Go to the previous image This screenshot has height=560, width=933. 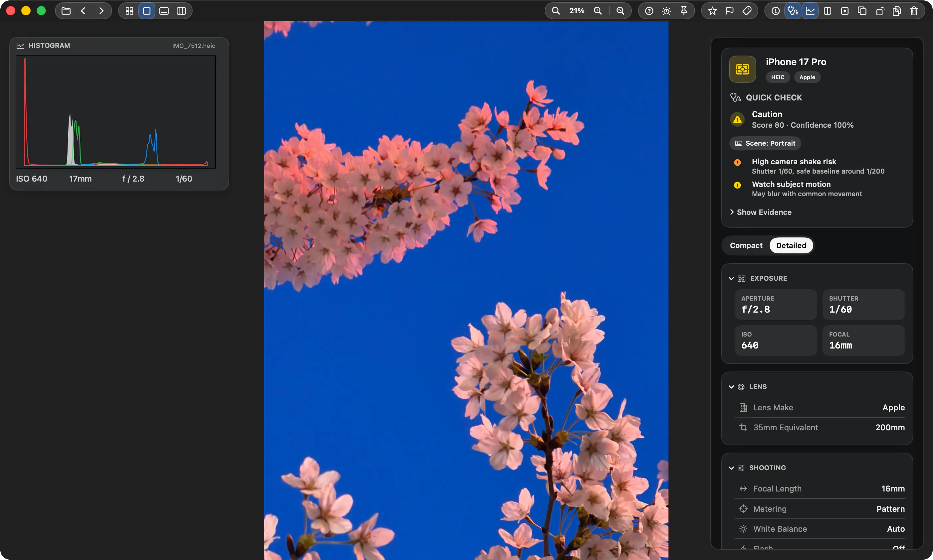[84, 11]
